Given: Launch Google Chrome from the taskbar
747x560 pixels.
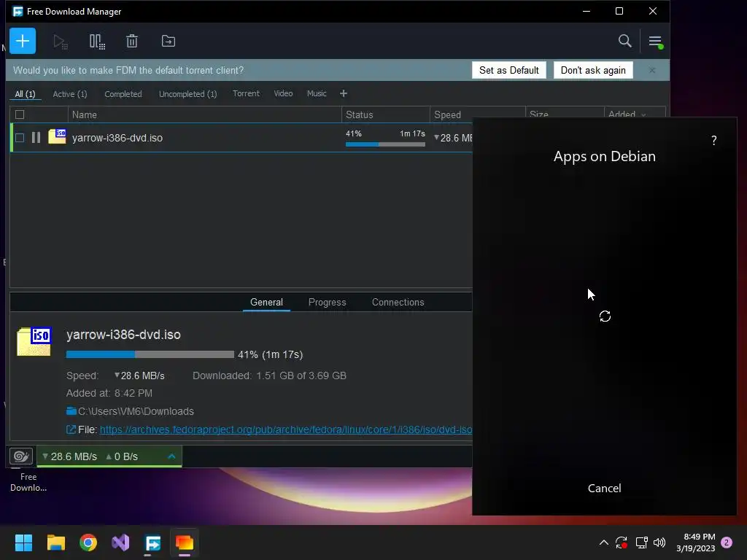Looking at the screenshot, I should (x=88, y=542).
